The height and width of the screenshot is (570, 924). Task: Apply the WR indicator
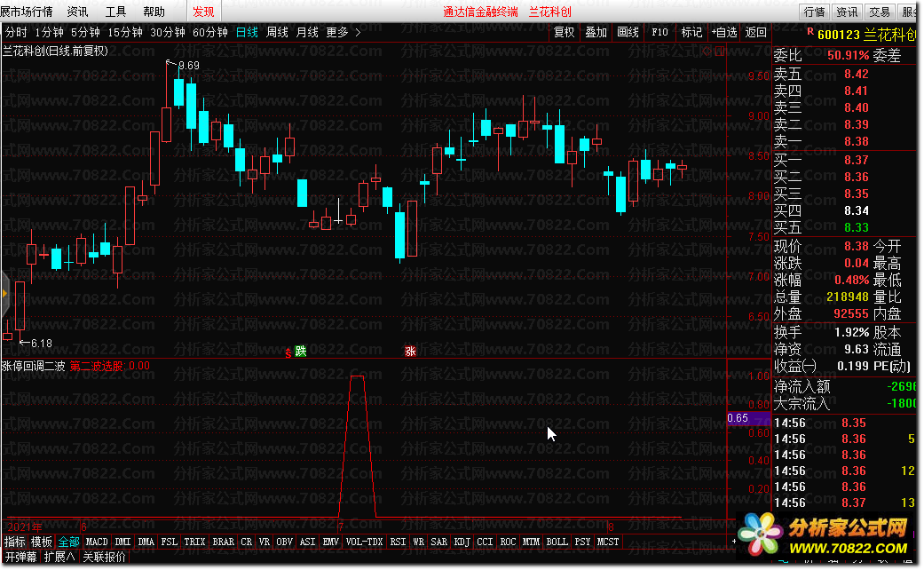click(418, 542)
